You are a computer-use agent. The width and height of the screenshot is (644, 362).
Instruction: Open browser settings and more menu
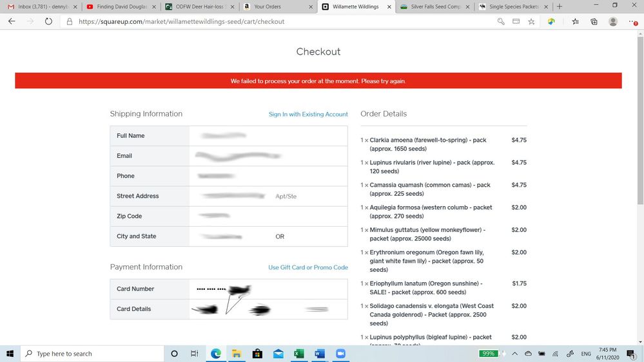coord(633,21)
